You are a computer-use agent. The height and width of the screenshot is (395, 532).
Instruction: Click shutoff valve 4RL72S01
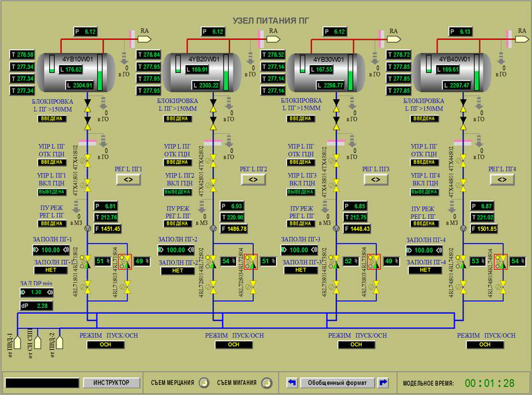point(213,287)
